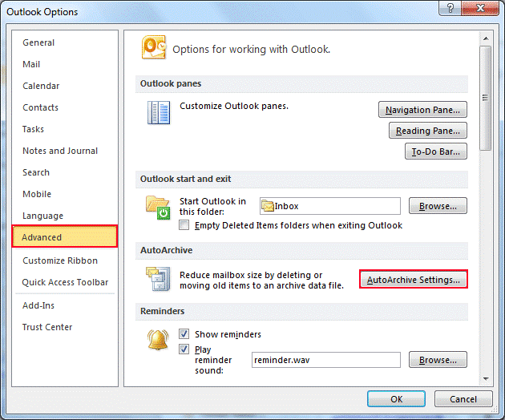Viewport: 505px width, 420px height.
Task: Click the Outlook logo icon at top
Action: click(x=154, y=47)
